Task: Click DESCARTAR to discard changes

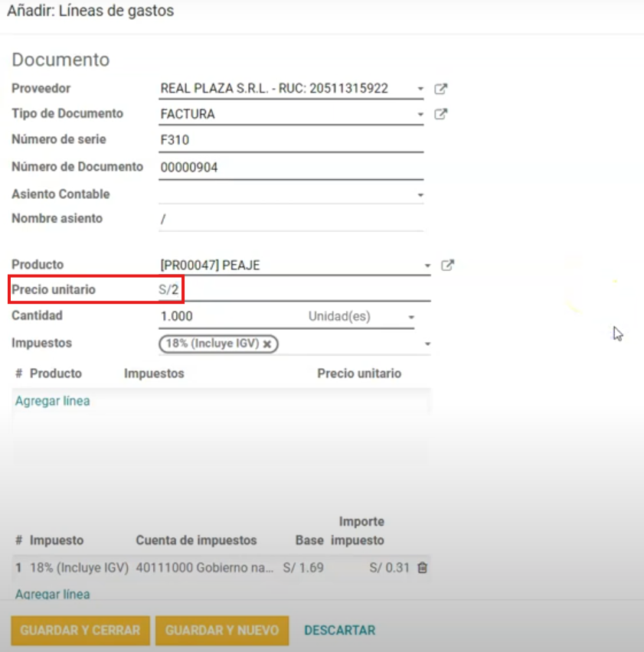Action: click(339, 631)
